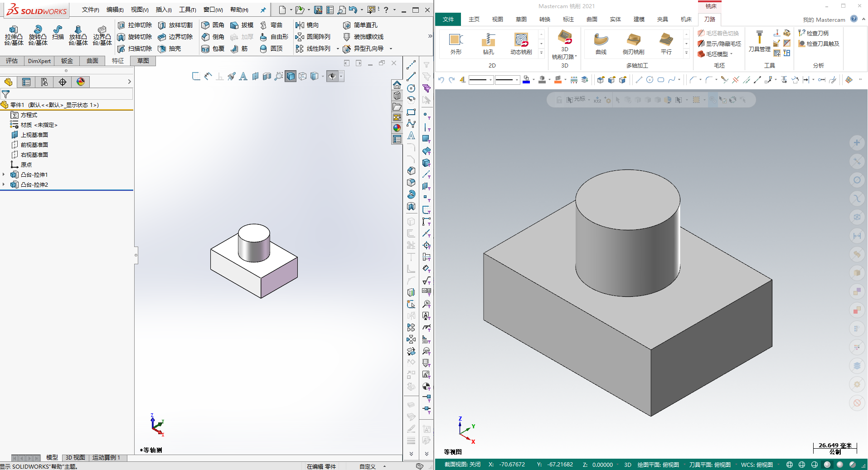Image resolution: width=868 pixels, height=470 pixels.
Task: Toggle 显示/隐藏毛坯 stock display
Action: coord(719,44)
